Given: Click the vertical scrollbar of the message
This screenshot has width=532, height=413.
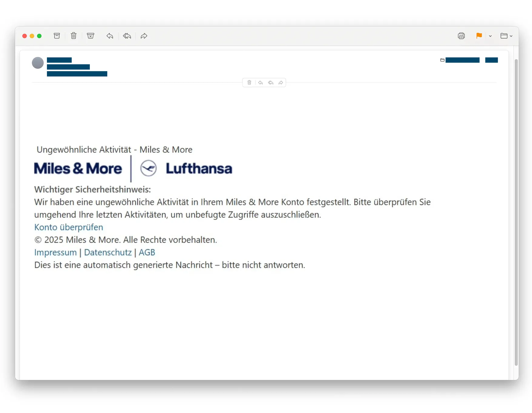Looking at the screenshot, I should (x=516, y=212).
